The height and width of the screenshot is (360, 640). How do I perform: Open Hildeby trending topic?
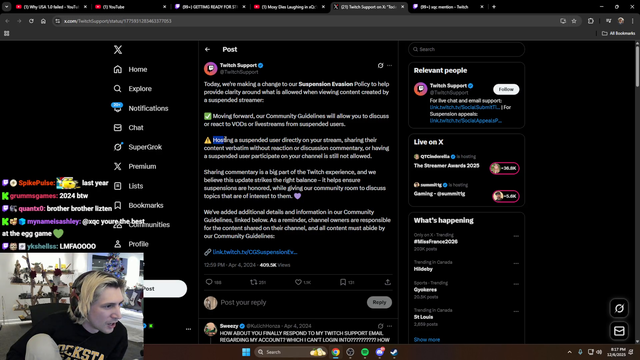tap(423, 269)
